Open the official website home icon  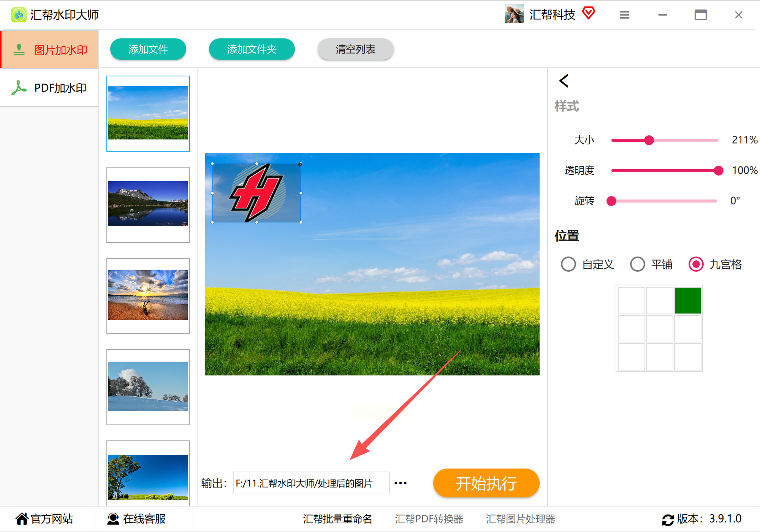22,519
